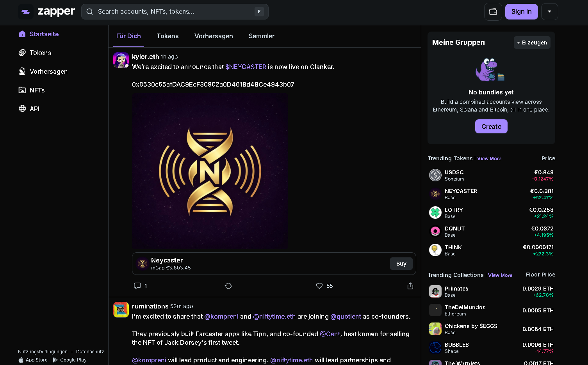This screenshot has width=588, height=365.
Task: Click the wallet icon in header
Action: coord(493,12)
